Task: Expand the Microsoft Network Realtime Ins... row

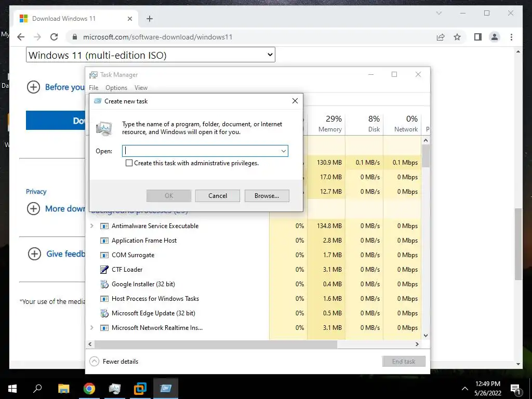Action: (x=91, y=328)
